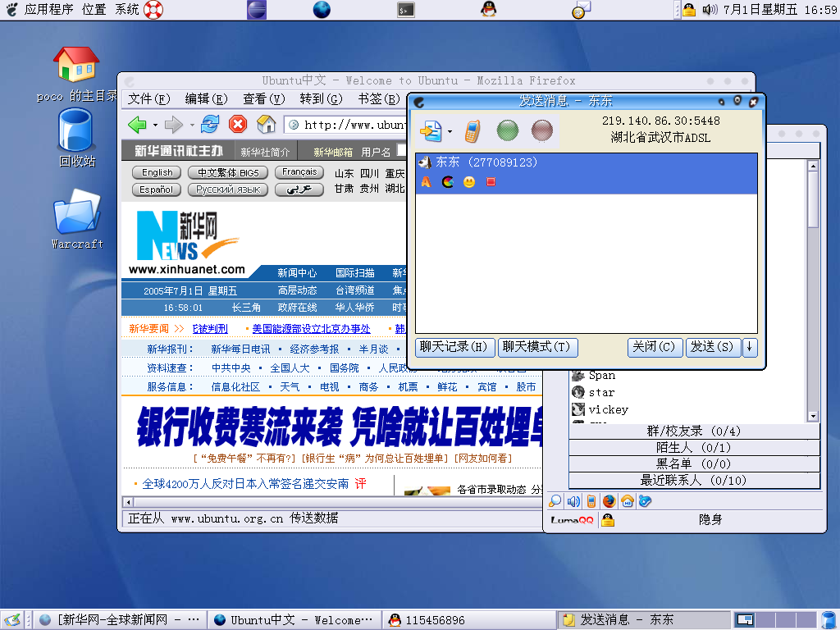Click the send file icon in chat toolbar
The height and width of the screenshot is (630, 840).
coord(431,130)
